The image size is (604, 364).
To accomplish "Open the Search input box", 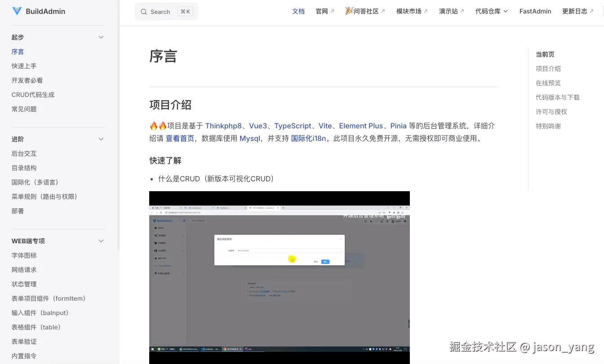I will pyautogui.click(x=166, y=12).
